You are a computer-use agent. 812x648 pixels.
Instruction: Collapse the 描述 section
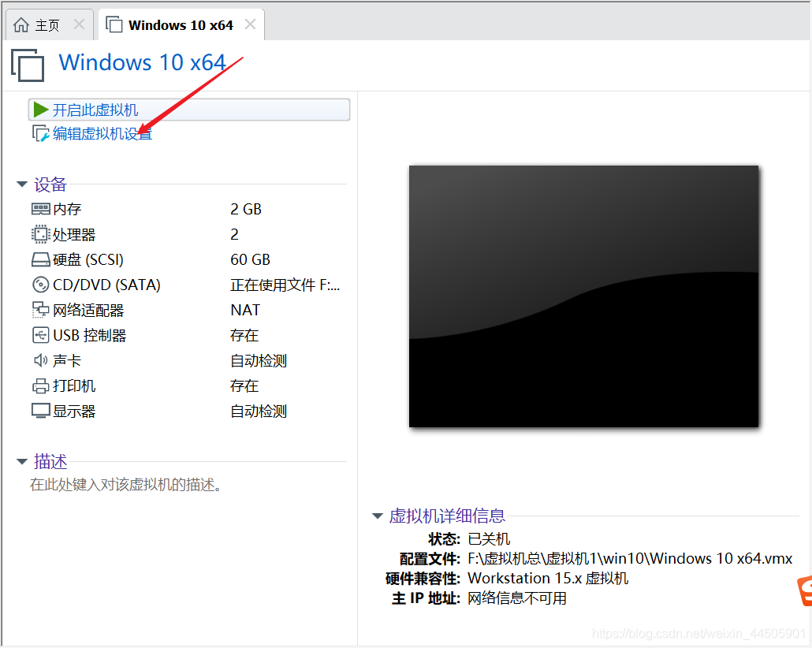click(22, 461)
